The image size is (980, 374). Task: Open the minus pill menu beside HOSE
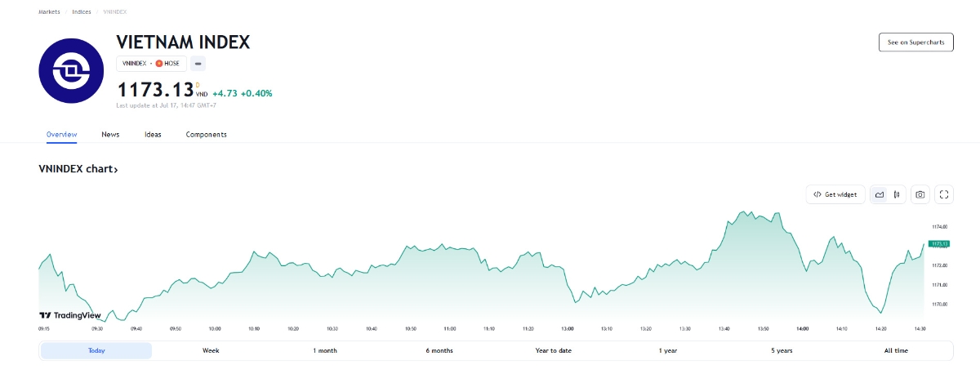tap(198, 63)
